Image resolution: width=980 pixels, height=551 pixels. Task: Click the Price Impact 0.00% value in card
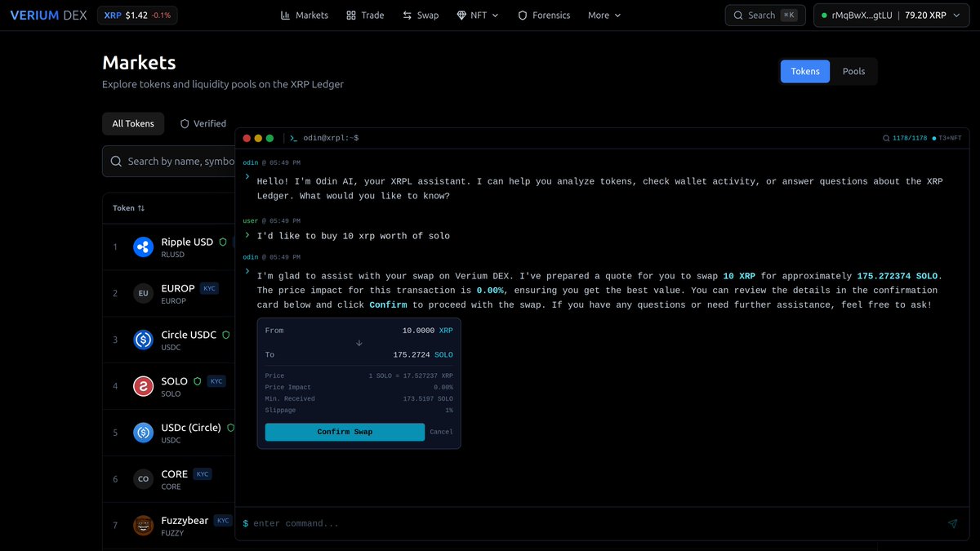443,387
